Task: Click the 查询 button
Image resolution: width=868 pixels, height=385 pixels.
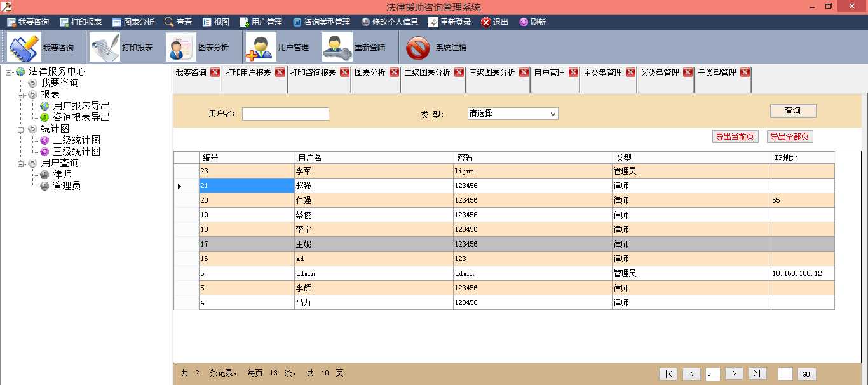Action: point(793,111)
